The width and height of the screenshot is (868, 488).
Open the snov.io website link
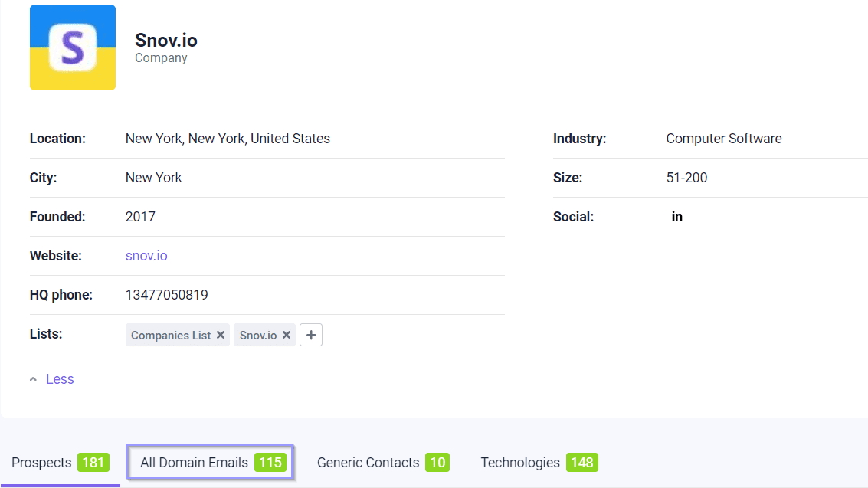pos(146,256)
